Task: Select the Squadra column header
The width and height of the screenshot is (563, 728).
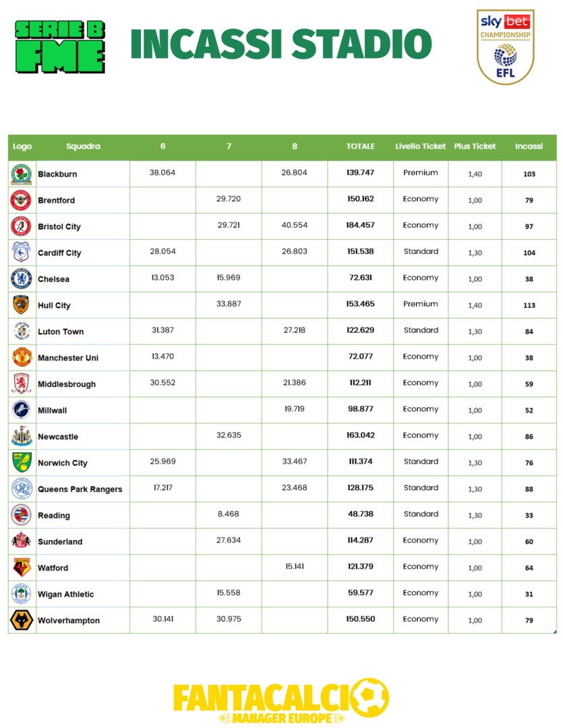Action: pos(84,146)
